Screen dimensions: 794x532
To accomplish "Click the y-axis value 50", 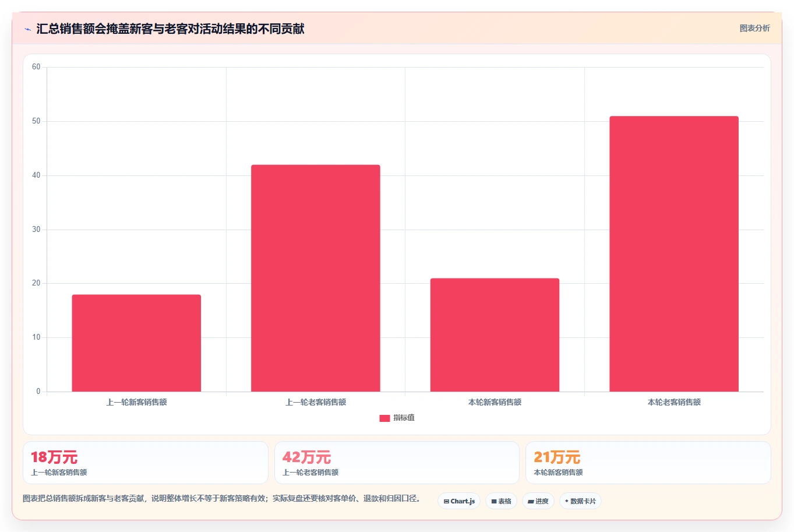I will (36, 121).
